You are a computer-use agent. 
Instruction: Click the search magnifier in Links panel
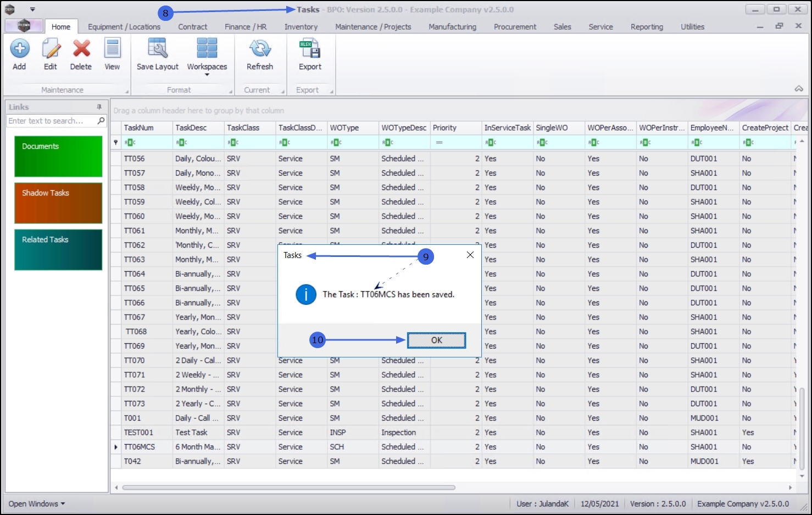(x=101, y=121)
